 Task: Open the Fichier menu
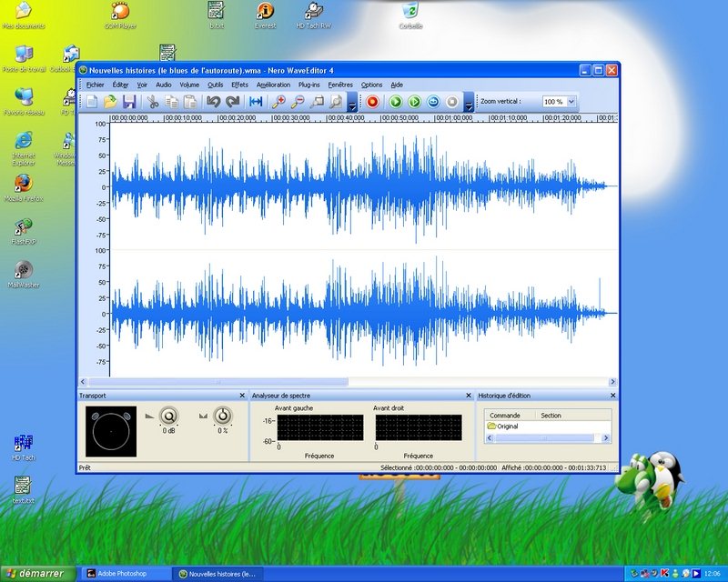(96, 85)
